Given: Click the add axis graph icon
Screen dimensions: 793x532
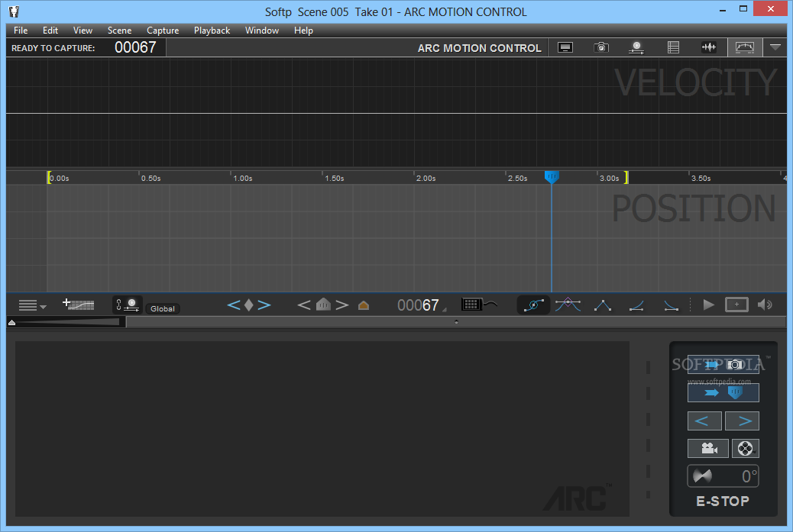Looking at the screenshot, I should pyautogui.click(x=78, y=304).
